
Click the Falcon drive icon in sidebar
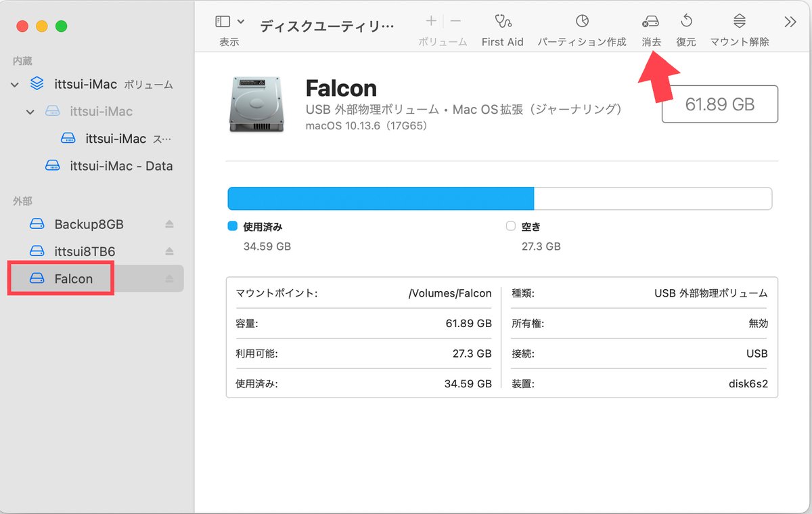tap(37, 278)
